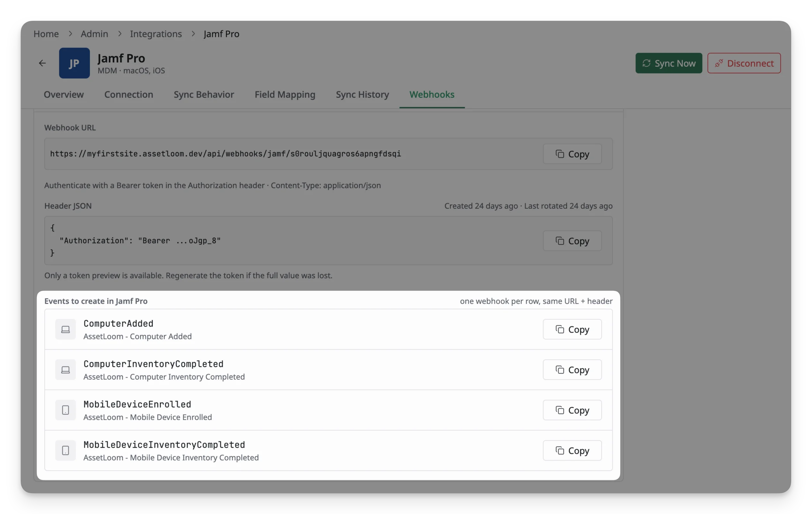Viewport: 812px width, 514px height.
Task: Open the Sync Behavior tab
Action: pyautogui.click(x=204, y=94)
